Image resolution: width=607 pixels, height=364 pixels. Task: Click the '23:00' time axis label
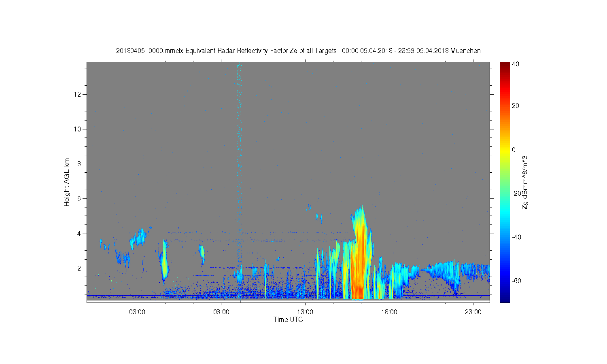[473, 312]
